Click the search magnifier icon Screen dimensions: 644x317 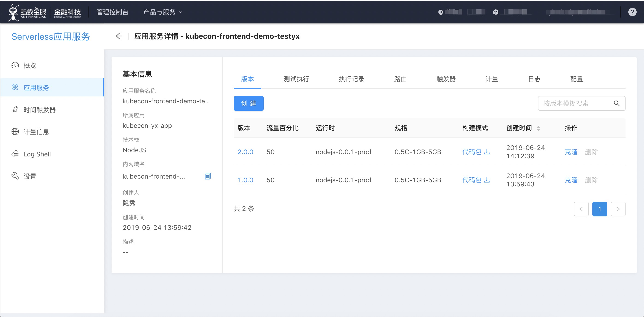[x=617, y=103]
